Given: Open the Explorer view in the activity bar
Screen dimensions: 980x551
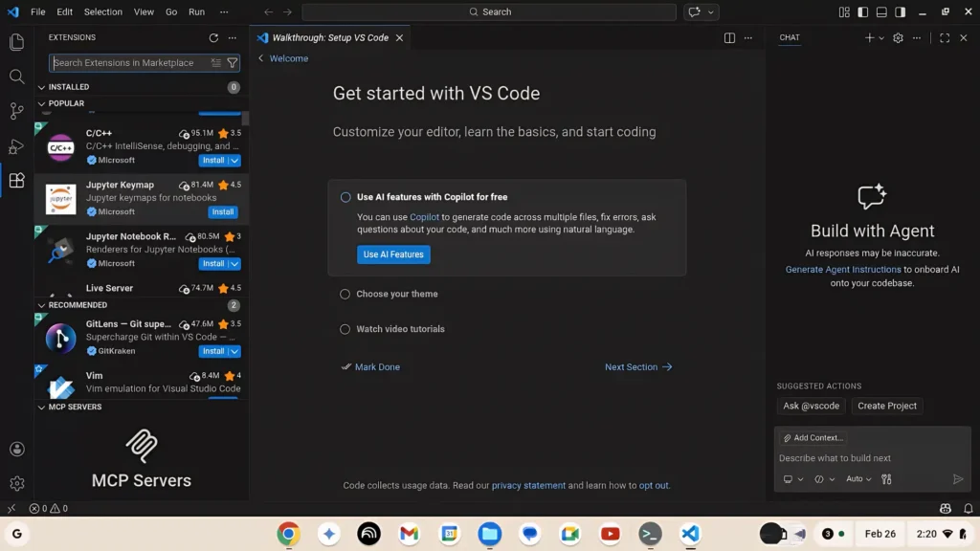Looking at the screenshot, I should coord(17,42).
